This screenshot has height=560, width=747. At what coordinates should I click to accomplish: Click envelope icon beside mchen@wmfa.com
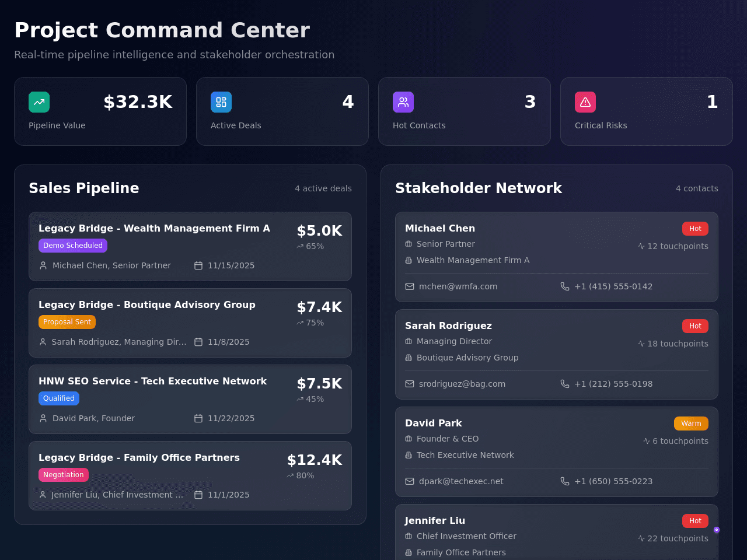410,286
